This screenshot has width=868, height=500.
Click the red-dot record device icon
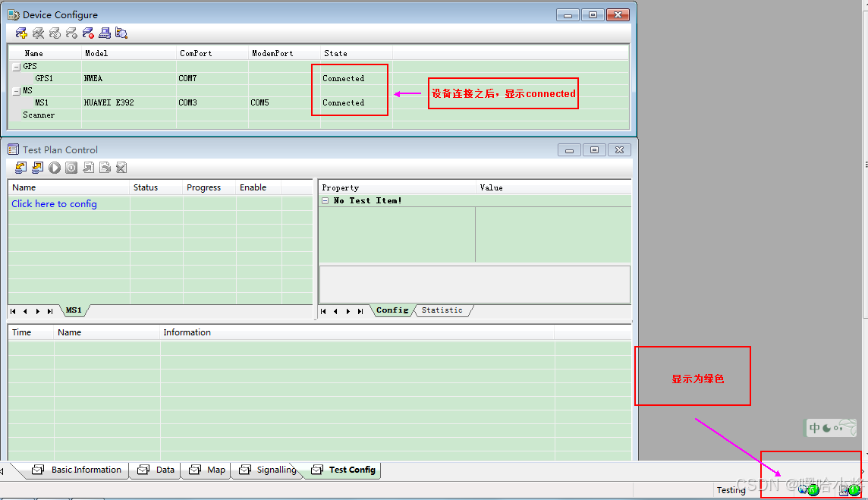tap(88, 33)
